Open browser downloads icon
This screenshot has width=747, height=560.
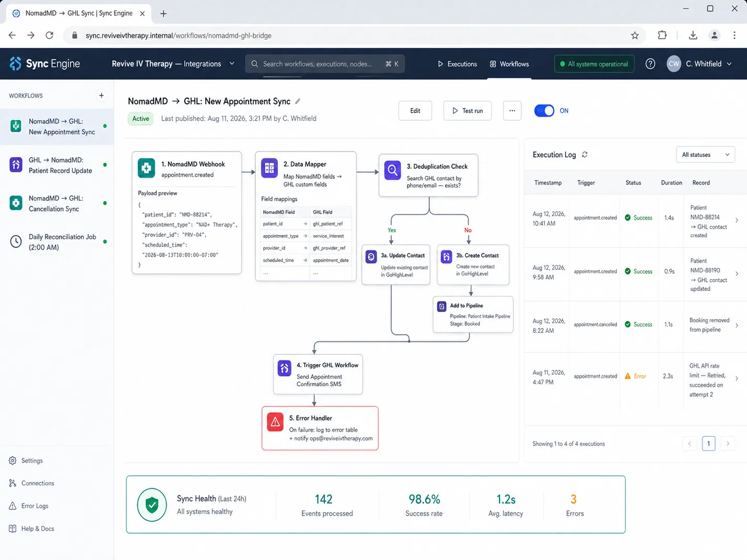pos(693,35)
